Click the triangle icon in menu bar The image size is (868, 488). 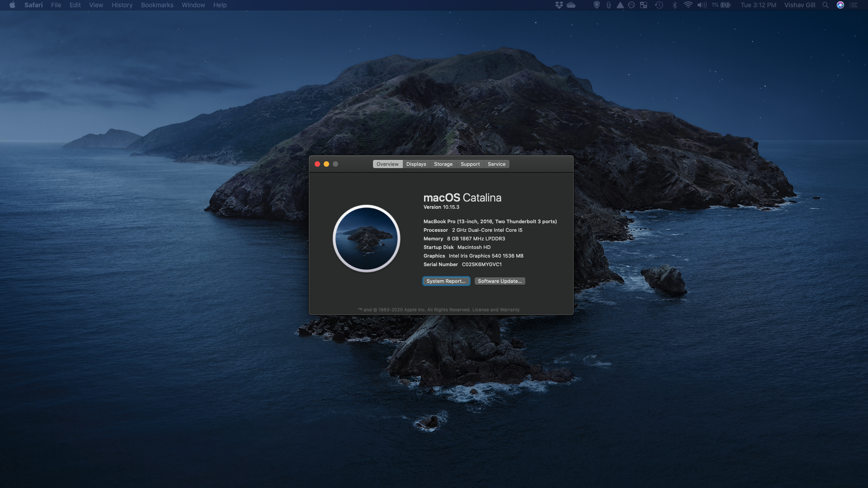(x=620, y=5)
